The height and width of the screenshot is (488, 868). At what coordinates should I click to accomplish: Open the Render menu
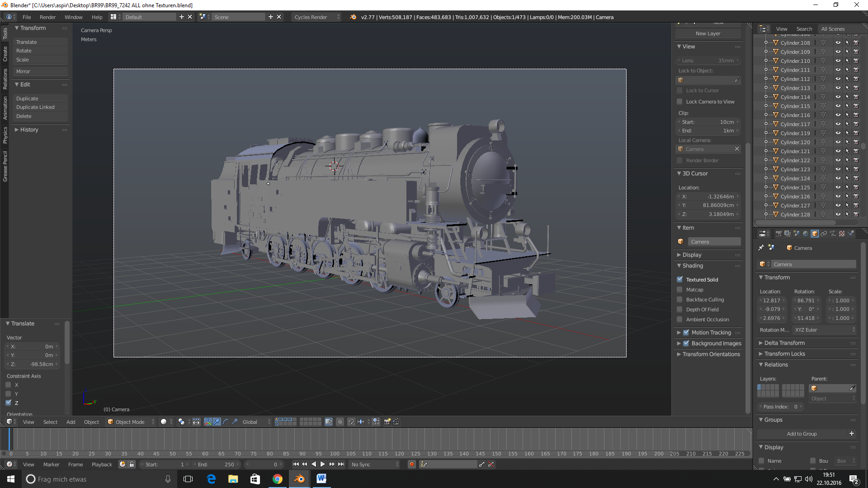pos(47,17)
